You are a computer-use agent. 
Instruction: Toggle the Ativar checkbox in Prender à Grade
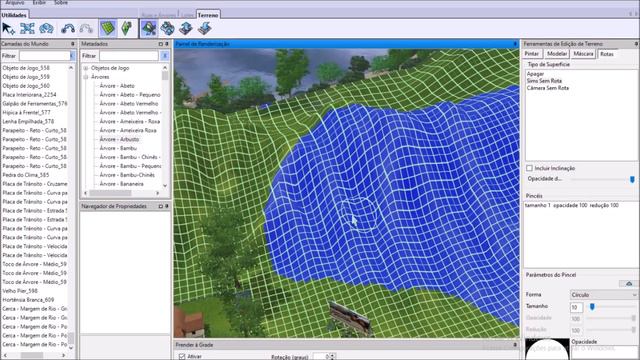click(x=182, y=356)
